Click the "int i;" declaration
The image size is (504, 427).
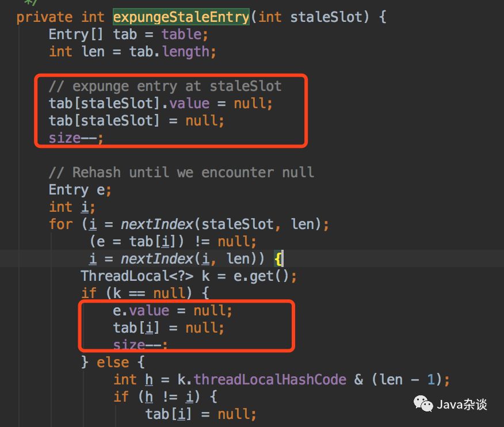(72, 207)
